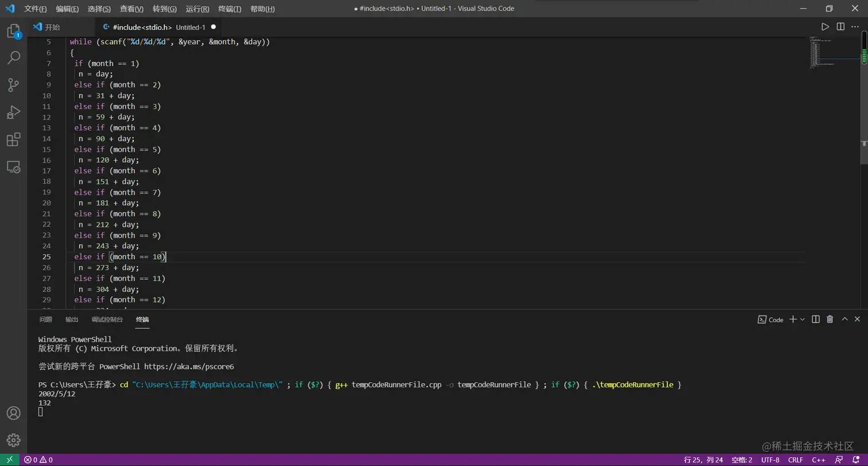This screenshot has height=466, width=868.
Task: Click the terminal cursor prompt line
Action: 41,412
